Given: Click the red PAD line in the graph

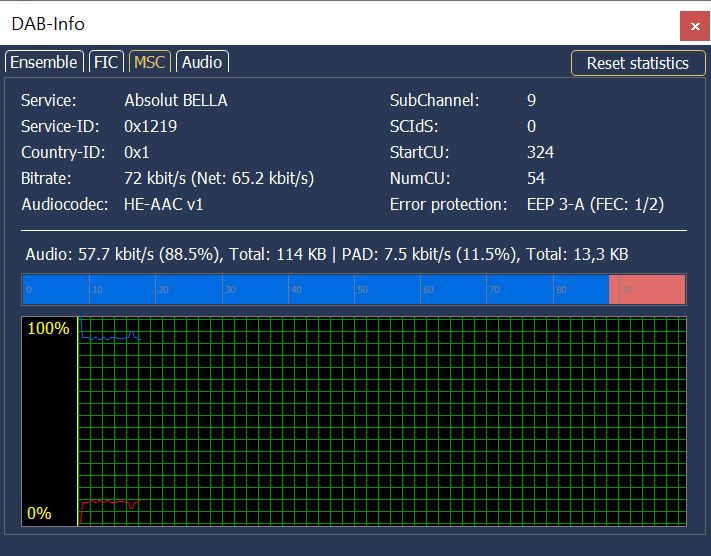Looking at the screenshot, I should (110, 501).
